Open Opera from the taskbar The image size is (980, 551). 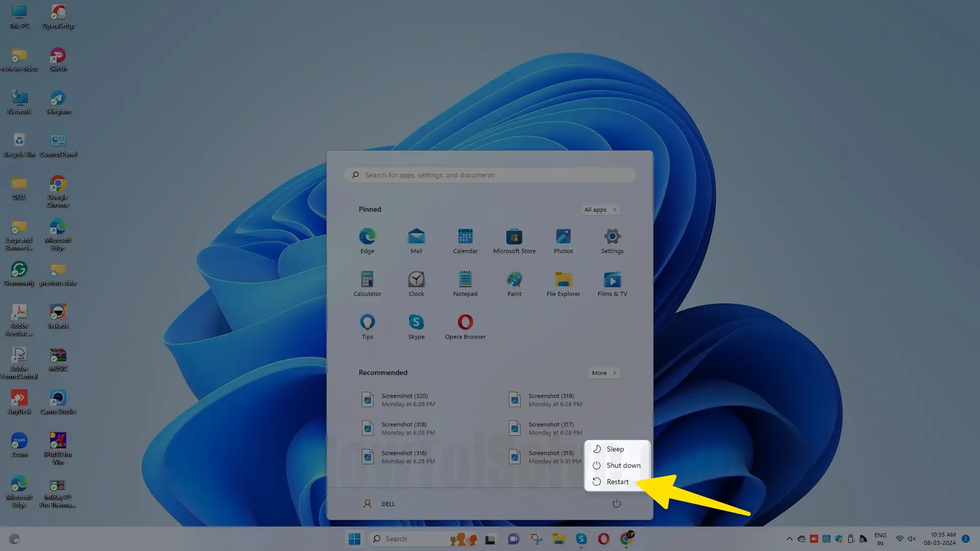pos(603,539)
